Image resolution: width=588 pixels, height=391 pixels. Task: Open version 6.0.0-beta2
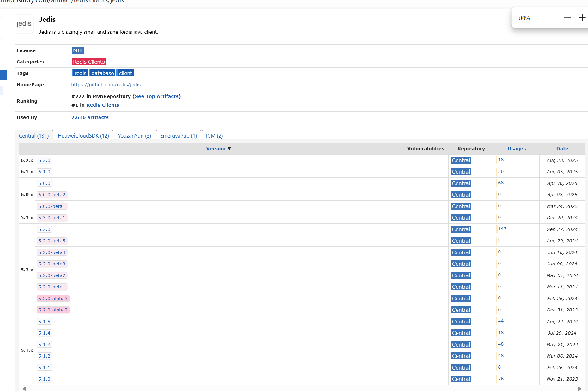[52, 195]
